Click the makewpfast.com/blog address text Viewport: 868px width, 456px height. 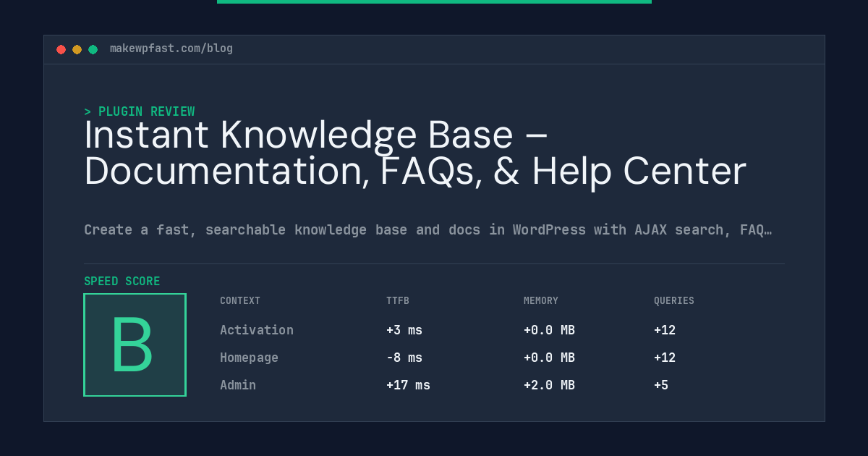pyautogui.click(x=171, y=48)
